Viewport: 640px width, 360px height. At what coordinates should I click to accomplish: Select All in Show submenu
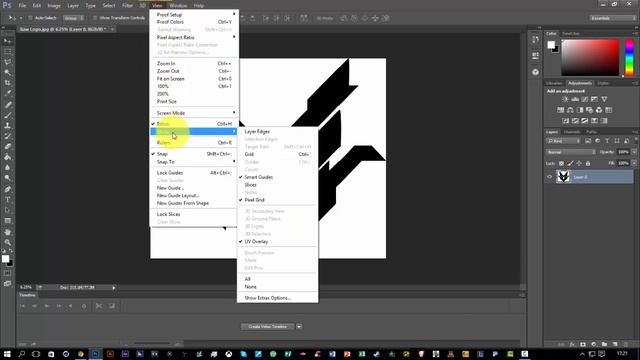coord(278,279)
